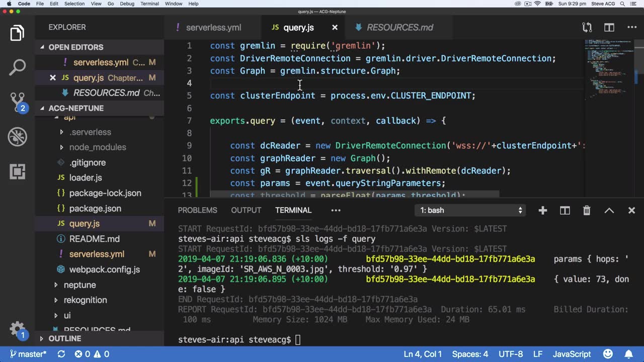The height and width of the screenshot is (362, 644).
Task: Open the Debug view icon
Action: point(17,137)
